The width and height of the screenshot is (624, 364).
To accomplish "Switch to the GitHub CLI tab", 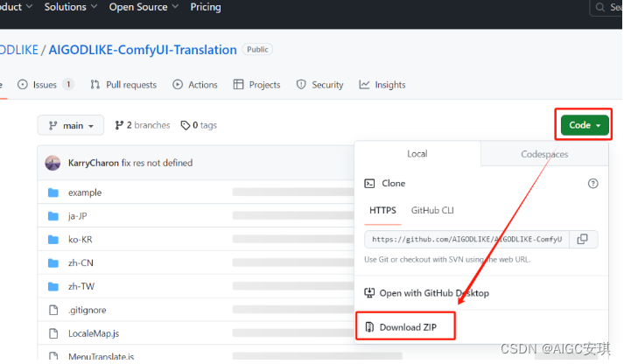I will tap(432, 211).
